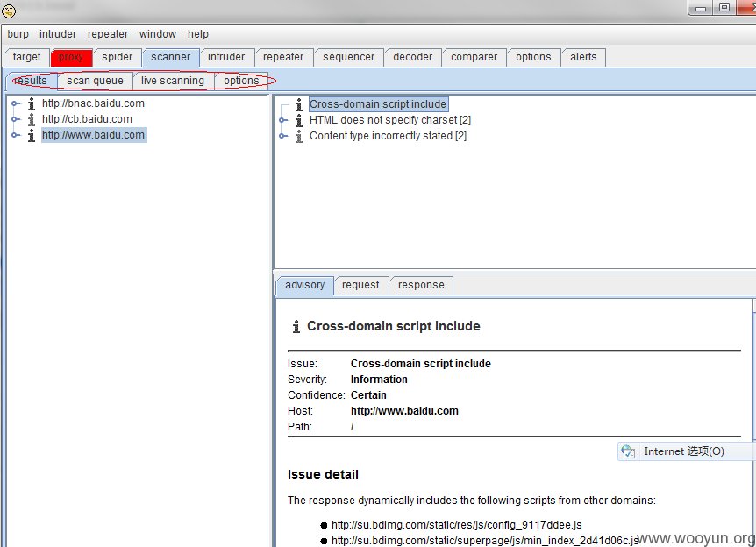The width and height of the screenshot is (756, 547).
Task: Switch to the scan queue sub-tab
Action: [x=95, y=81]
